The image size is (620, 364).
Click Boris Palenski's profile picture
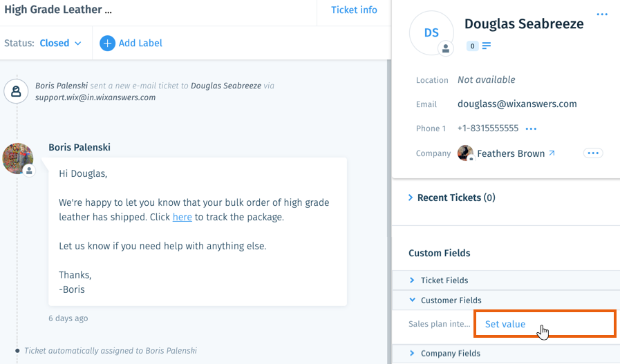(18, 158)
